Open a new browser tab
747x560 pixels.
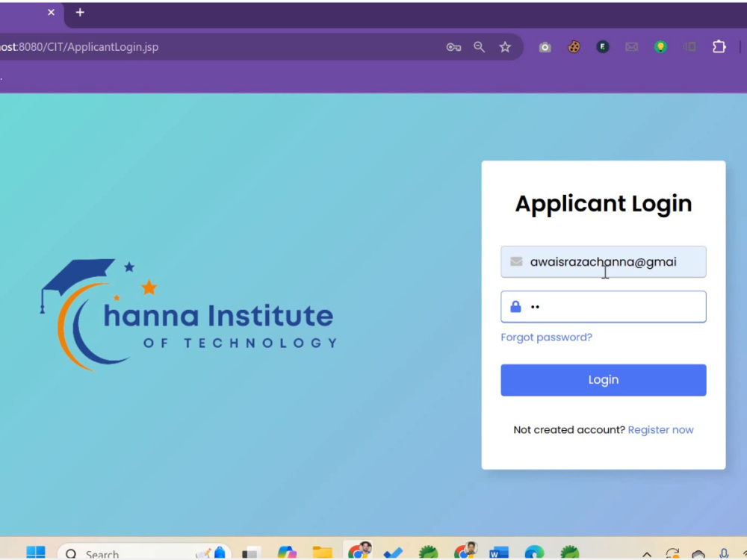click(80, 13)
